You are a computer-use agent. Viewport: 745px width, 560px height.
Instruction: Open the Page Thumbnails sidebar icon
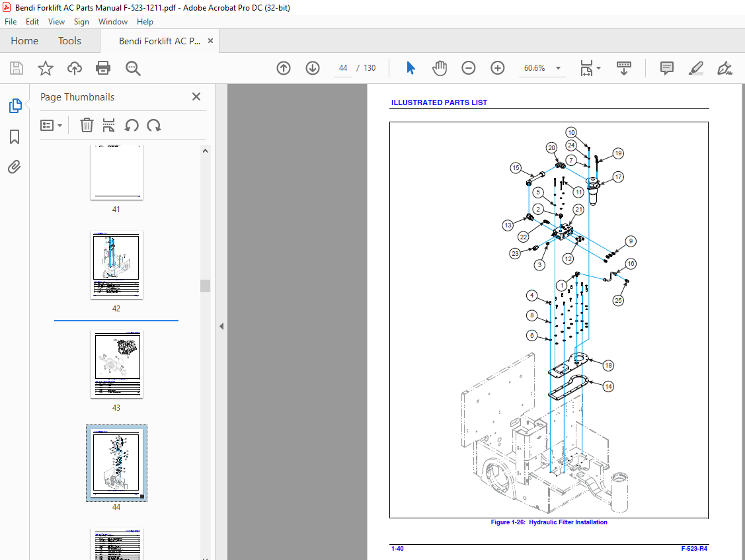[15, 106]
